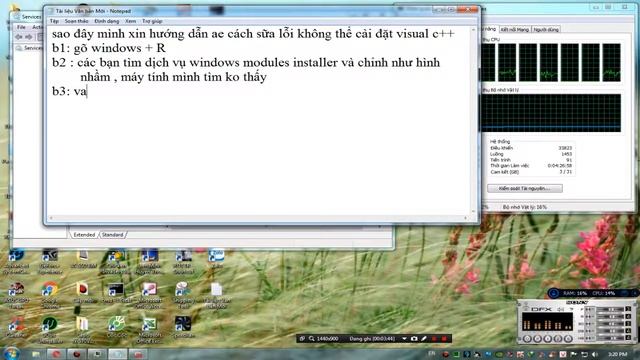Click the "Bộ nhớ Vật lý: 16%" status text

point(524,207)
